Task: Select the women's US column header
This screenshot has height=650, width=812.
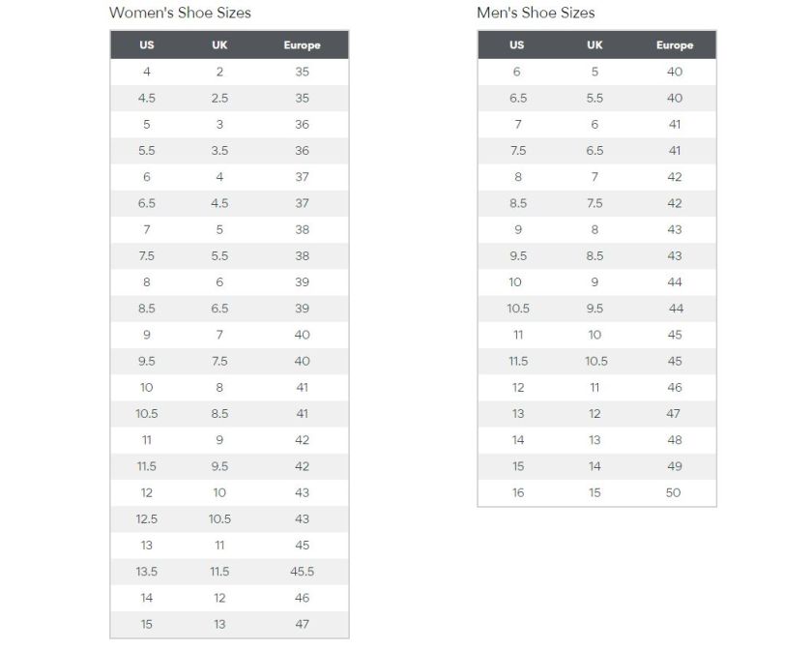Action: point(147,45)
